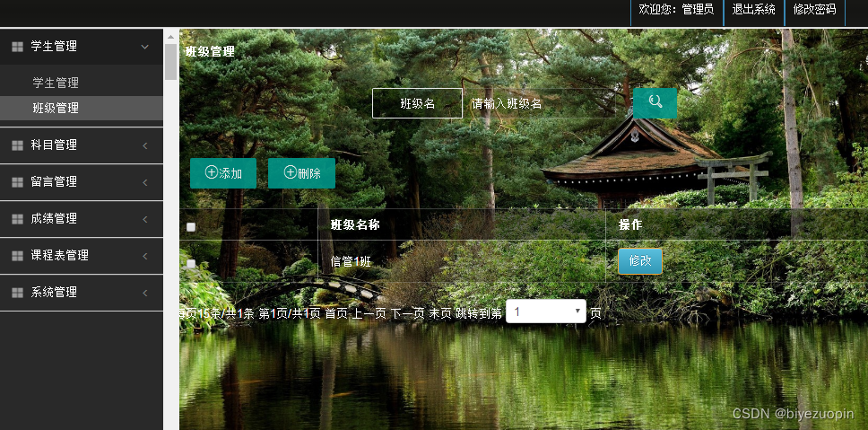The height and width of the screenshot is (430, 868).
Task: Click the grid icon beside 系统管理
Action: [17, 292]
